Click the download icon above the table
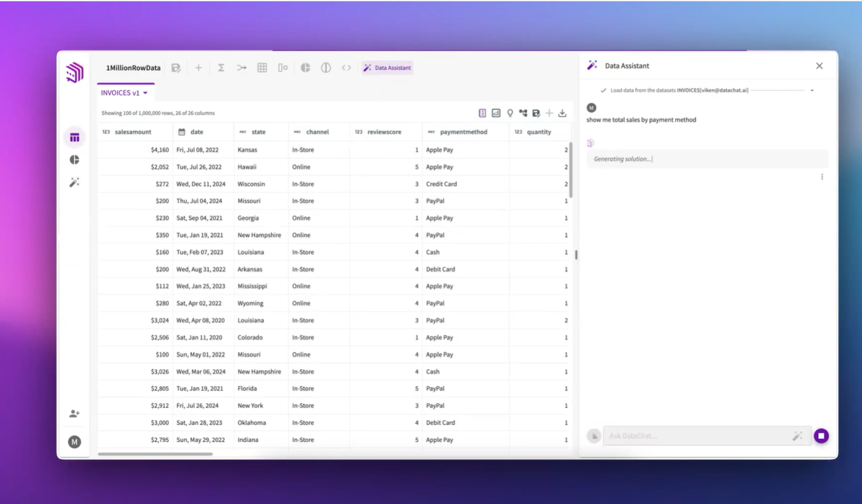Image resolution: width=862 pixels, height=504 pixels. point(562,113)
